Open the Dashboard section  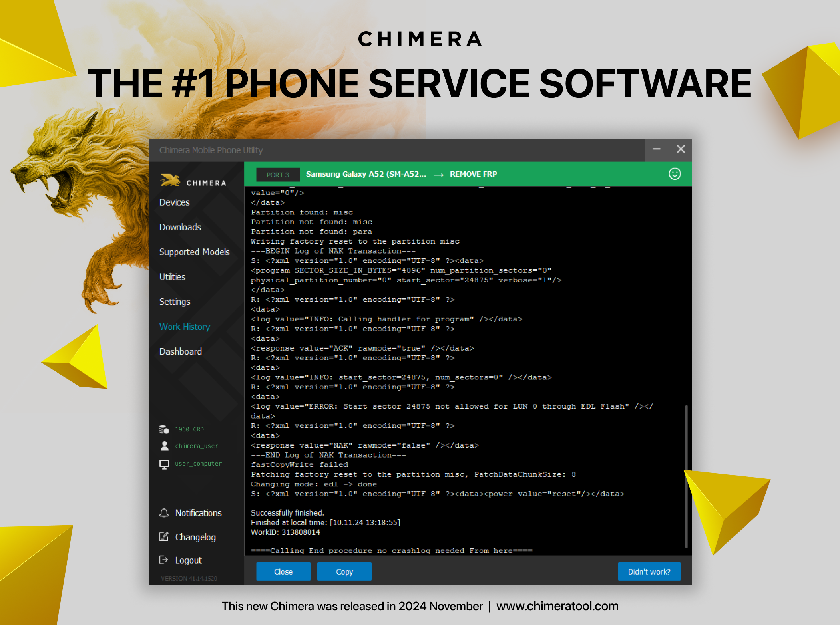(181, 351)
